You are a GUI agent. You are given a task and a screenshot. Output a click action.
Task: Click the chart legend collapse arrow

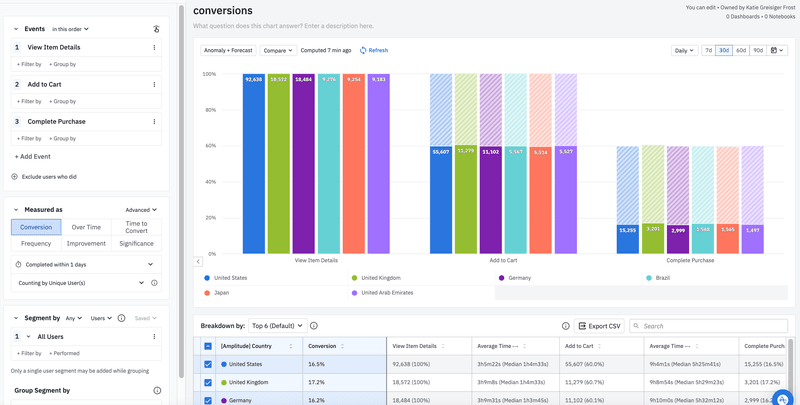(198, 262)
